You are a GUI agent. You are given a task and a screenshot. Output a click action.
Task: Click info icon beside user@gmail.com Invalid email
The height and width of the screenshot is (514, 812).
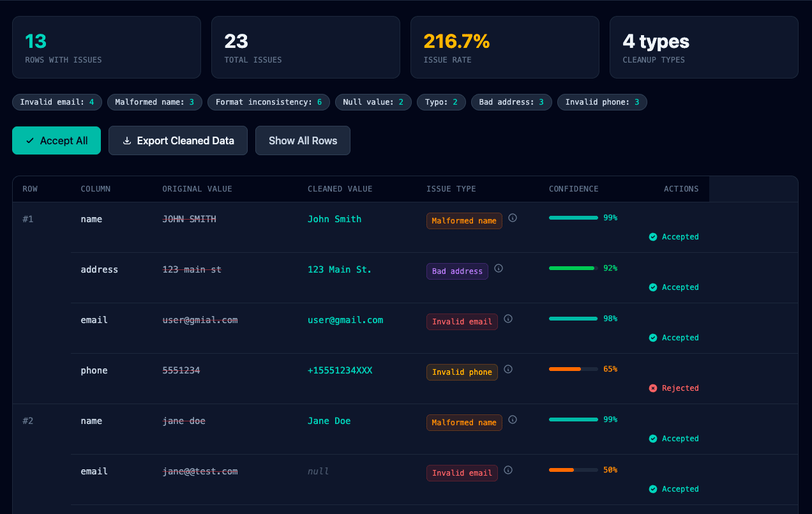pyautogui.click(x=508, y=319)
